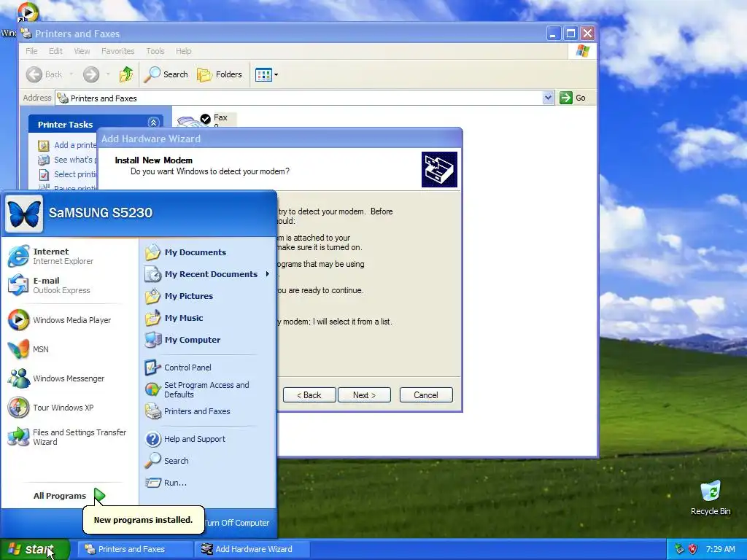747x560 pixels.
Task: Click the butterfly user account picture
Action: point(24,214)
